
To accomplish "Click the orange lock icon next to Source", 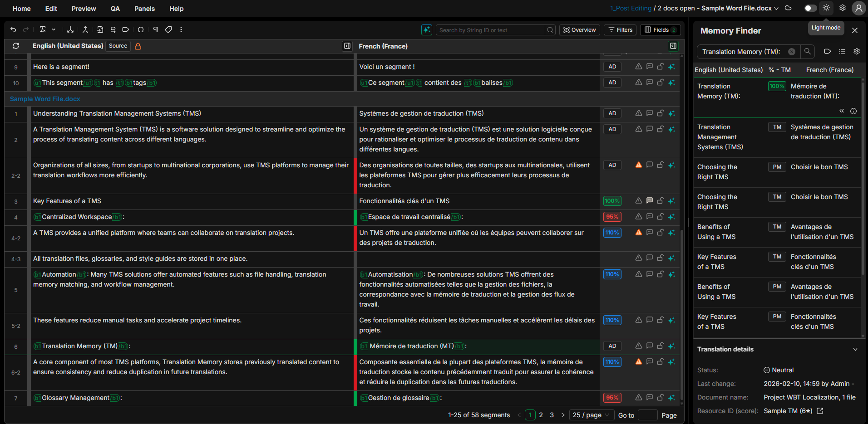I will (x=138, y=46).
